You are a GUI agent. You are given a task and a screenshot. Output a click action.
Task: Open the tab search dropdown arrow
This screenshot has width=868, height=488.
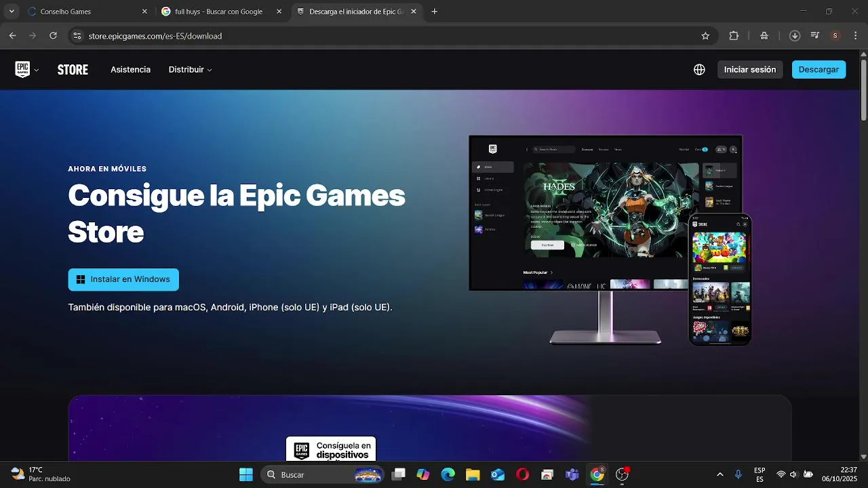pos(12,12)
